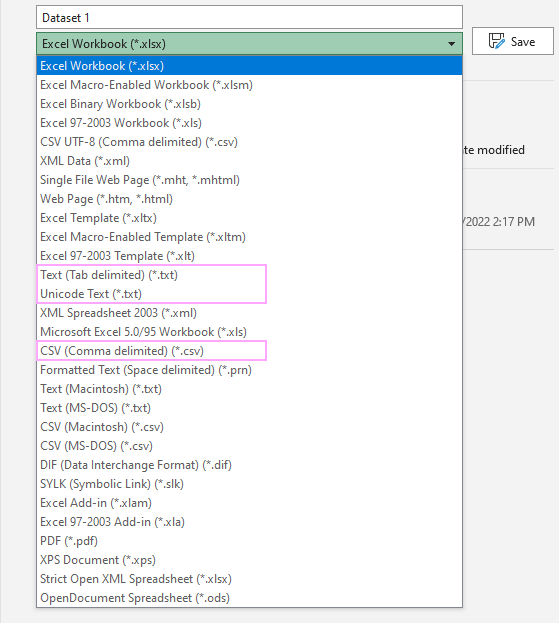559x623 pixels.
Task: Select DIF (Data Interchange Format) option
Action: [x=250, y=465]
